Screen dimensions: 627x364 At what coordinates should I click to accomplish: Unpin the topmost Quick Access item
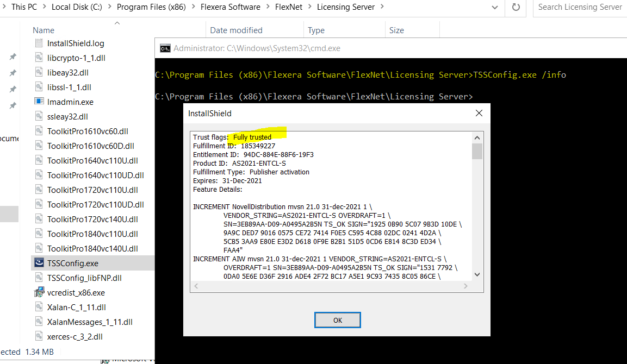(x=12, y=56)
